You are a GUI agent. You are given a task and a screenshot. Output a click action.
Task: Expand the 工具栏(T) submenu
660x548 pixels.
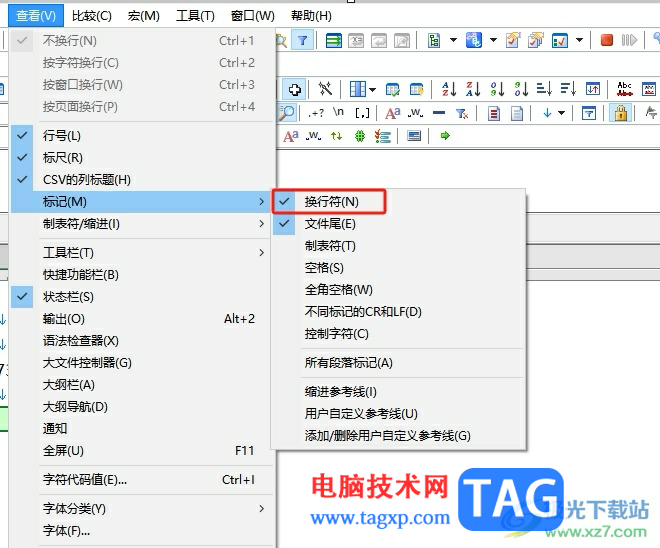(x=142, y=253)
